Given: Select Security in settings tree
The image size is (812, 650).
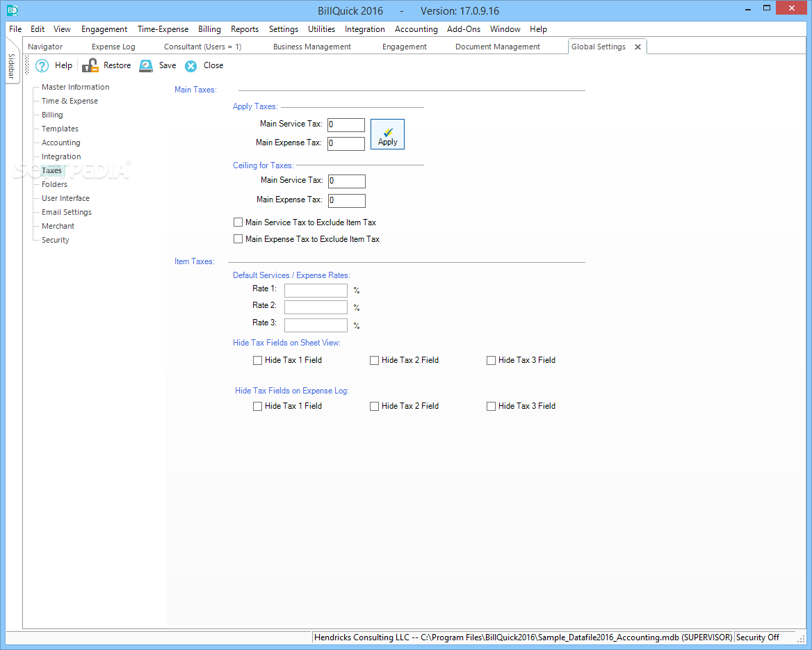Looking at the screenshot, I should click(x=56, y=241).
